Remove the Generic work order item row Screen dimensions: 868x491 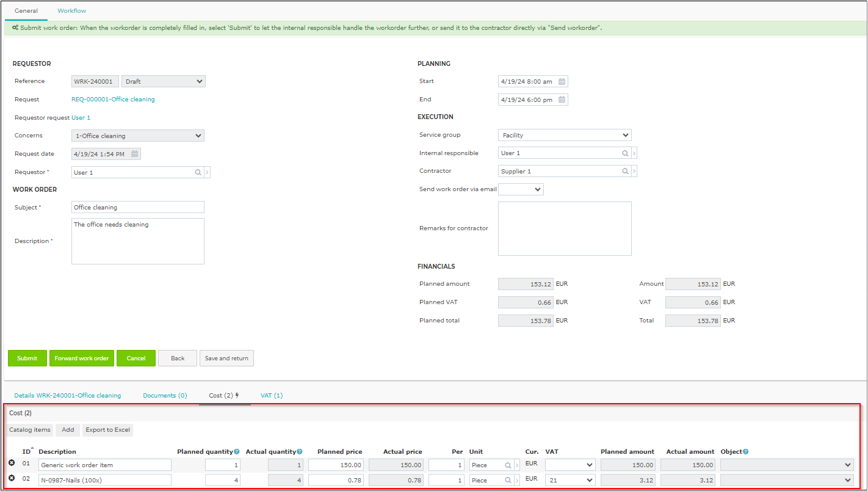[x=12, y=464]
